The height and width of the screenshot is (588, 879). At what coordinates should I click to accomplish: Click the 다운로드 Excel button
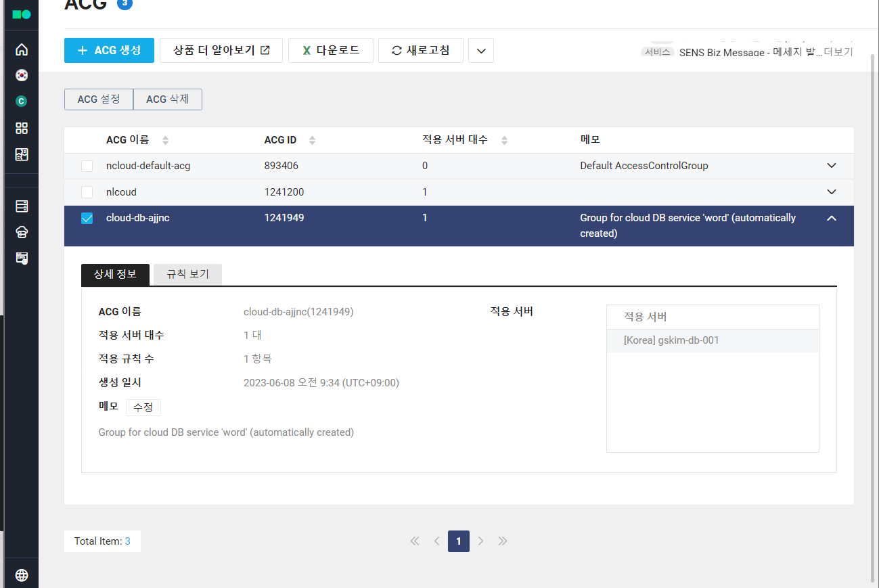[331, 50]
